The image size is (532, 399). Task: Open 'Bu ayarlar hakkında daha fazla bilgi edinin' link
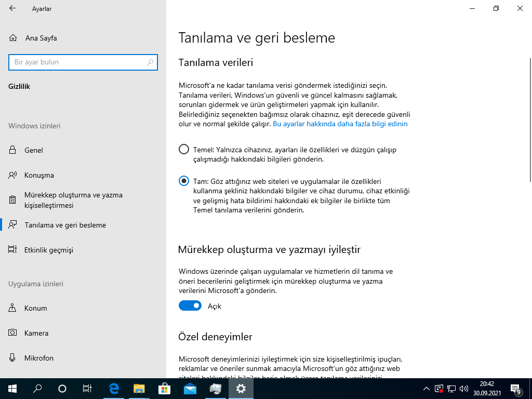point(340,124)
